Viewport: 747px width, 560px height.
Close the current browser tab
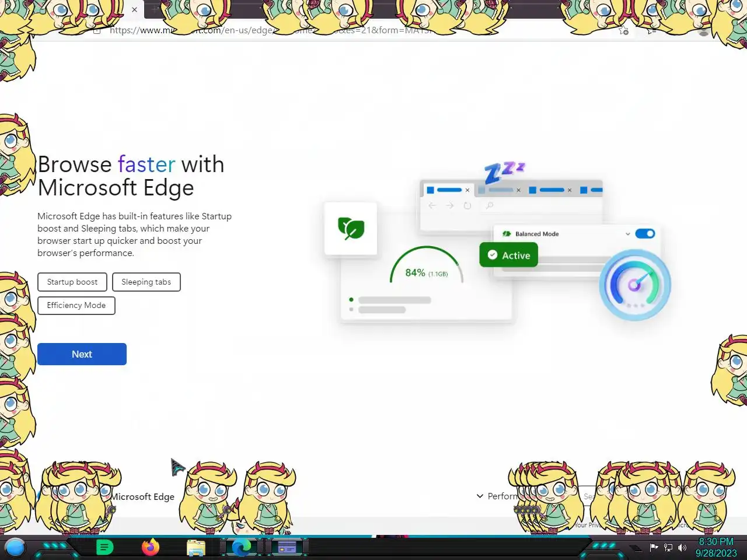pos(134,9)
